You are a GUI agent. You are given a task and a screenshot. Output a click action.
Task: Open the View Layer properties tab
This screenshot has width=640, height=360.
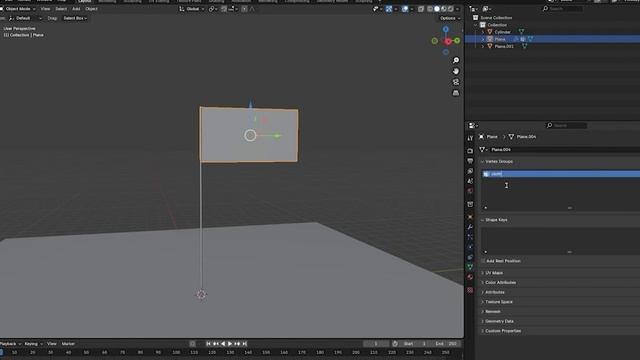click(x=470, y=171)
